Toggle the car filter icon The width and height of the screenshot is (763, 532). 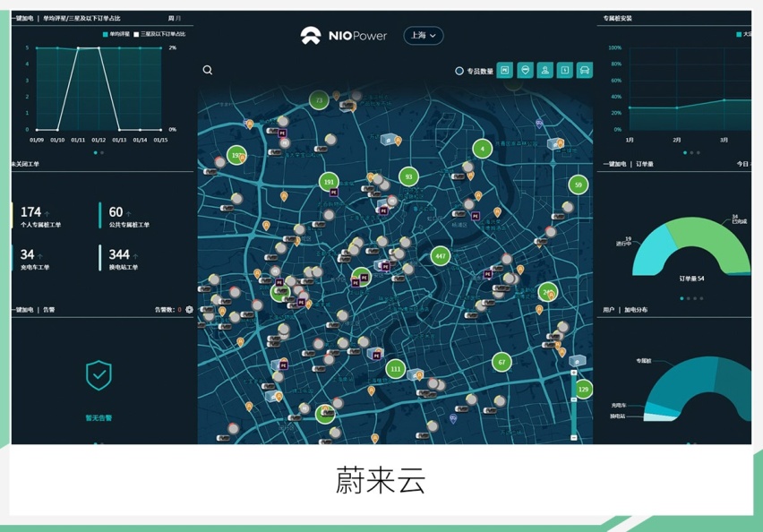point(585,70)
